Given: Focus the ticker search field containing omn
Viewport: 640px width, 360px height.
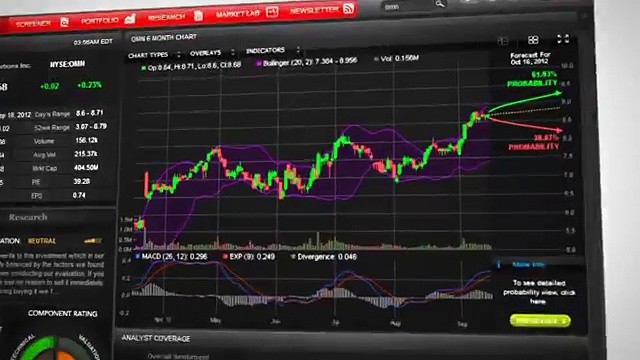Looking at the screenshot, I should tap(408, 6).
